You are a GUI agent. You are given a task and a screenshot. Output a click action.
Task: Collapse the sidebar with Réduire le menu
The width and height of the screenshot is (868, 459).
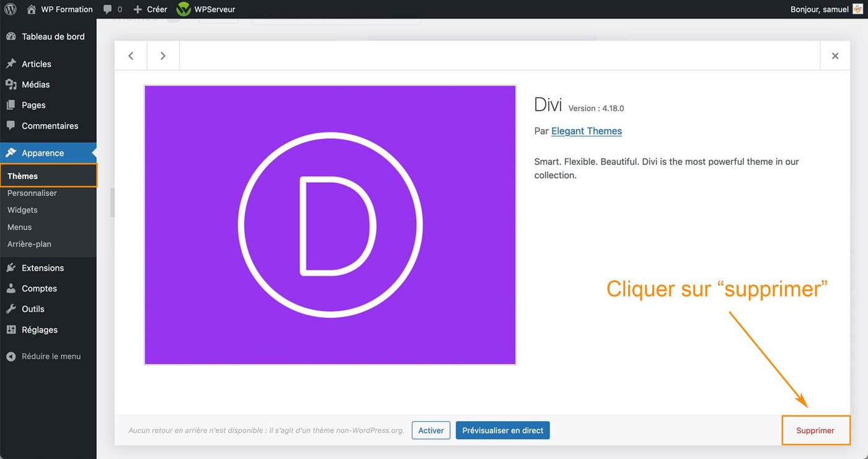[x=43, y=356]
